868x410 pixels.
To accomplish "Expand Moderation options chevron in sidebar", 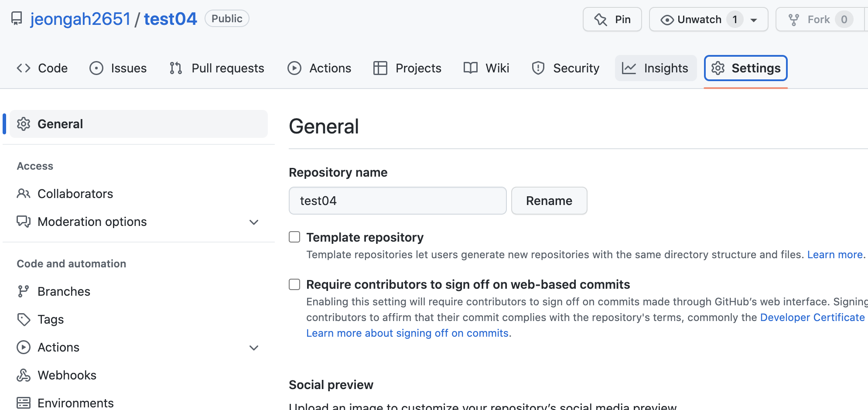I will (x=254, y=222).
